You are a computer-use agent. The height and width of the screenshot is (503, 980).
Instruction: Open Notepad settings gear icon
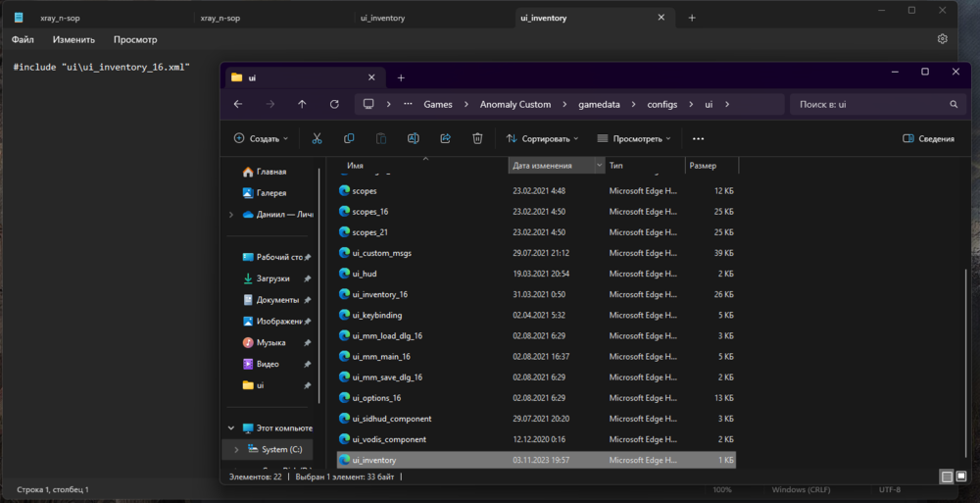943,39
